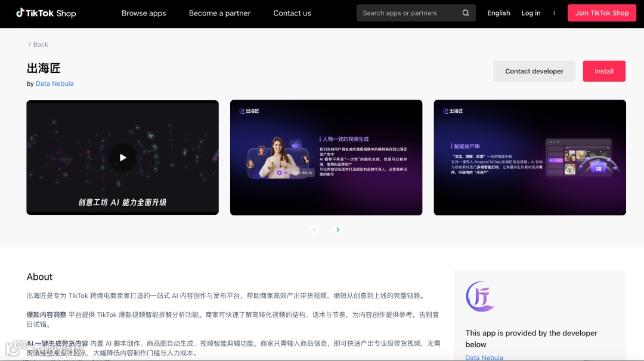Open the English language selector
The width and height of the screenshot is (644, 361).
(x=499, y=13)
